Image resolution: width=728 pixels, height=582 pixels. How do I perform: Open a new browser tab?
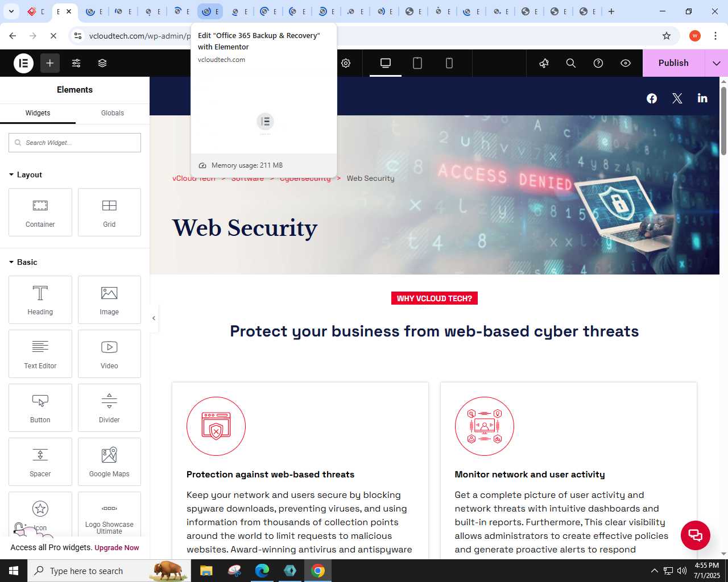[x=611, y=11]
